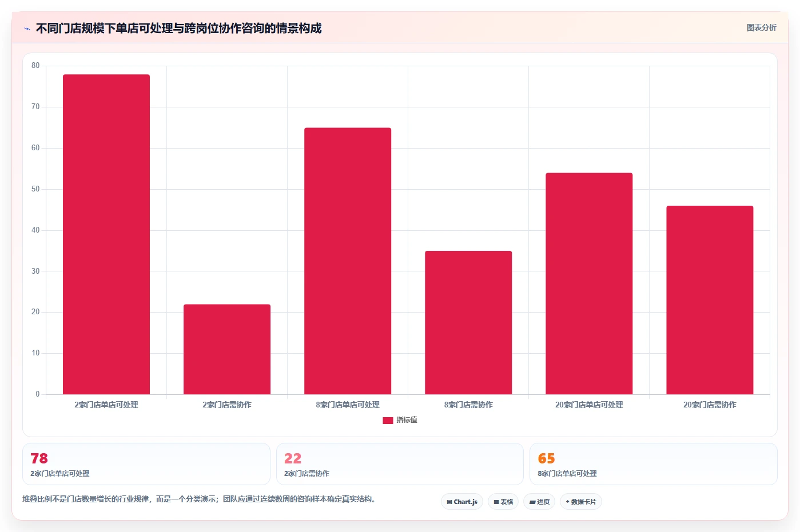The height and width of the screenshot is (532, 800).
Task: Click the x-axis label 2家门店单店可处理
Action: [x=106, y=405]
